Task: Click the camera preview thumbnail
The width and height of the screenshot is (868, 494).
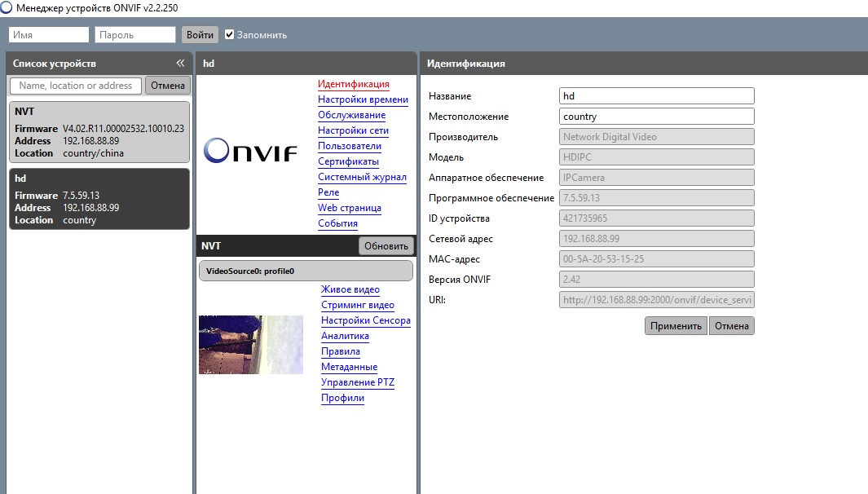Action: point(251,344)
